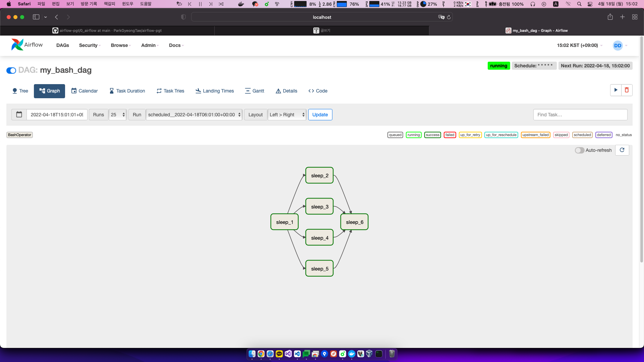Image resolution: width=644 pixels, height=362 pixels.
Task: Click the DD user avatar
Action: (x=618, y=46)
